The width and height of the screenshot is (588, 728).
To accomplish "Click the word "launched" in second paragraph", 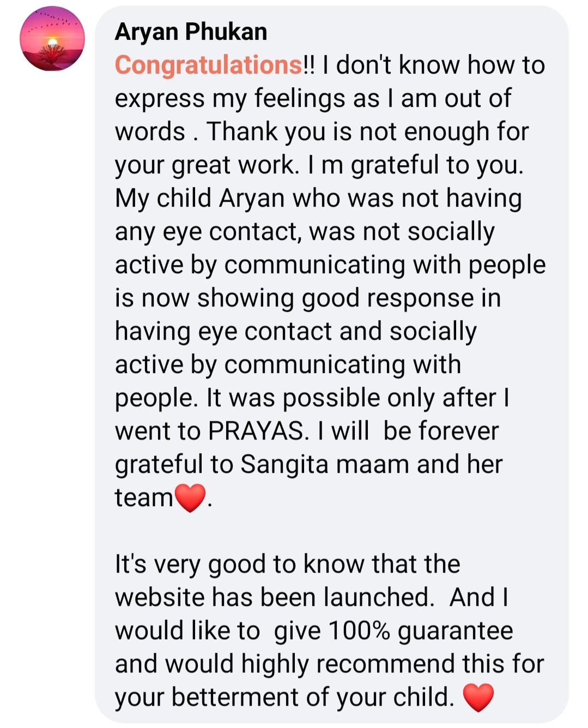I will [376, 598].
